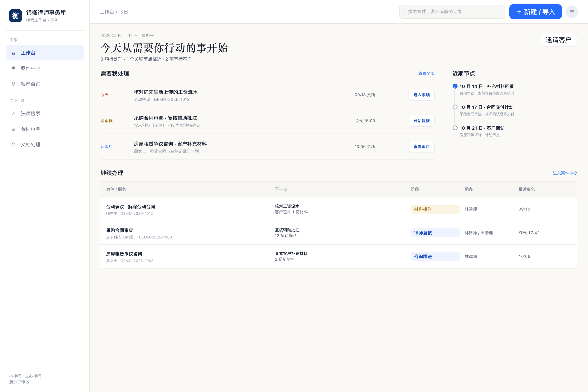Click the 衡 firm logo icon
588x392 pixels.
(x=16, y=16)
